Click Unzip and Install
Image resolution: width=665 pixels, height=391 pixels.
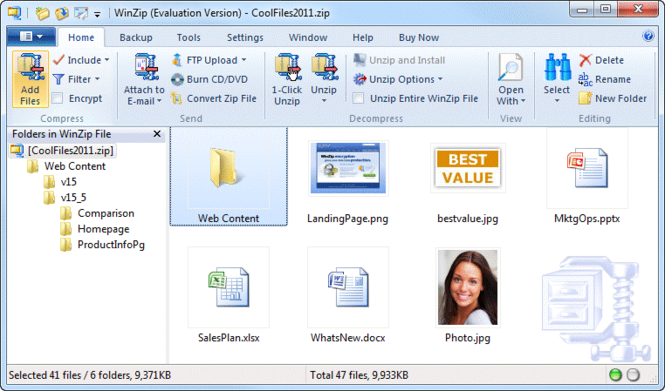click(400, 60)
